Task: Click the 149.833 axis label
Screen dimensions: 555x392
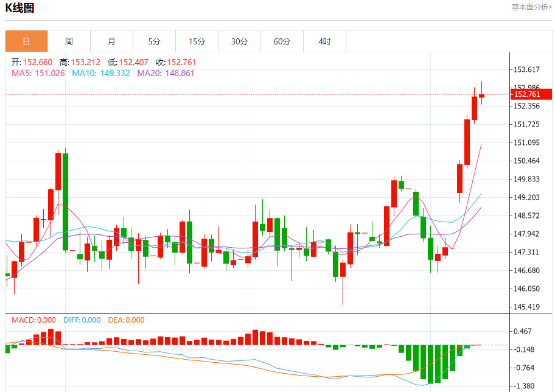Action: pos(526,179)
